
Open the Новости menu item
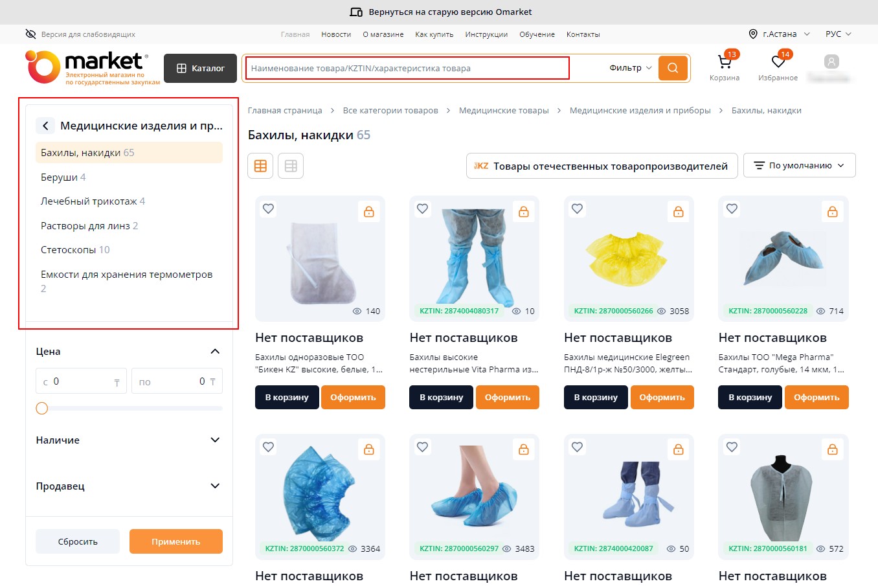point(336,34)
